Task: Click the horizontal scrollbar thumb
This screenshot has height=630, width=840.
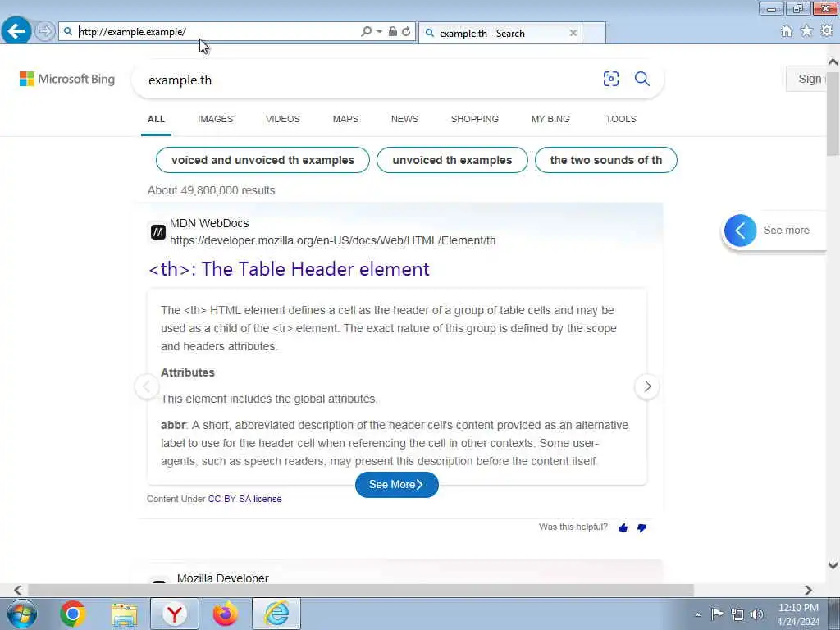Action: (x=361, y=590)
